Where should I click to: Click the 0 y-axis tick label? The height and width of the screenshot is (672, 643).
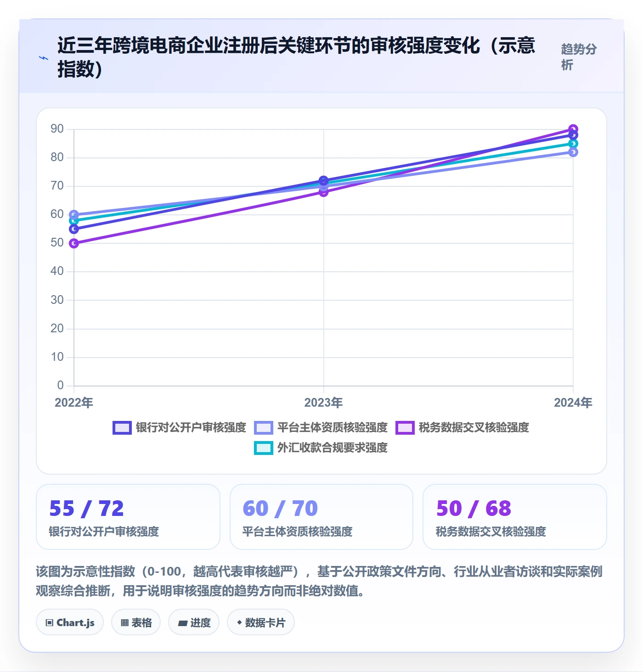[x=61, y=385]
